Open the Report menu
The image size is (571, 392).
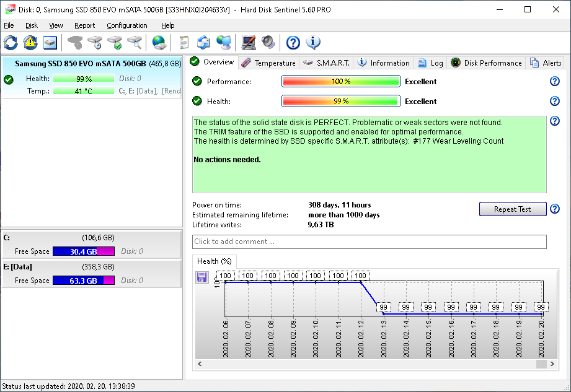[84, 25]
